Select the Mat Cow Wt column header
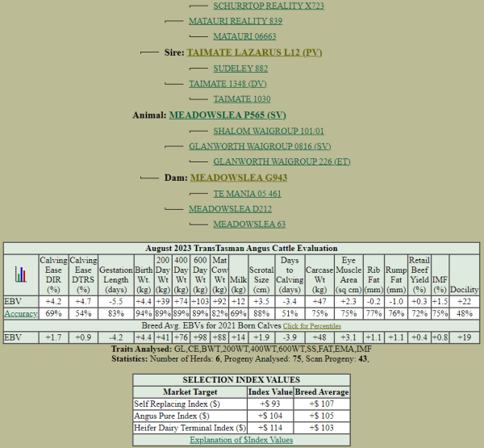484x448 pixels. (x=219, y=275)
